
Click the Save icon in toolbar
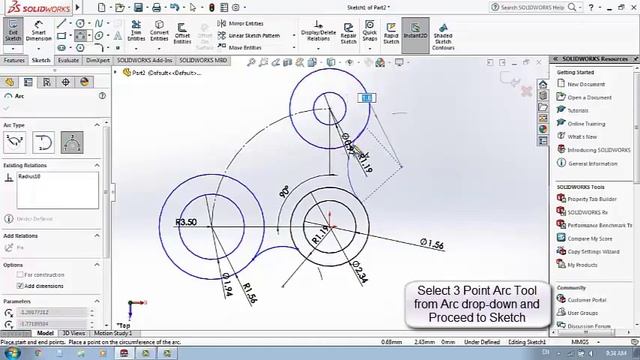tap(138, 7)
